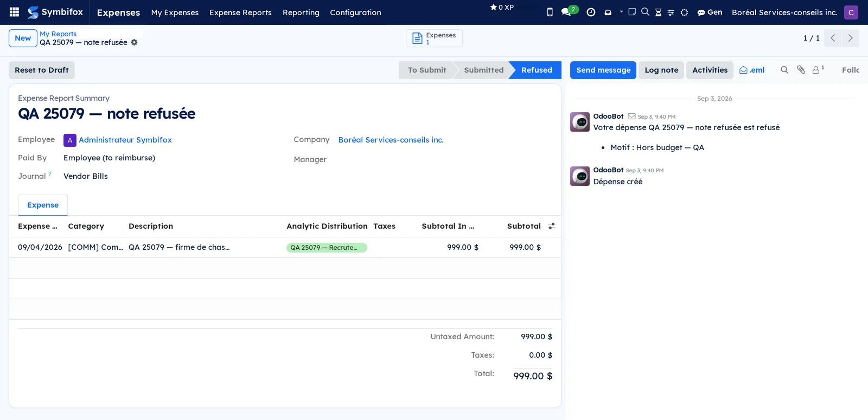Click Log note in chatter
This screenshot has height=420, width=868.
[x=661, y=70]
